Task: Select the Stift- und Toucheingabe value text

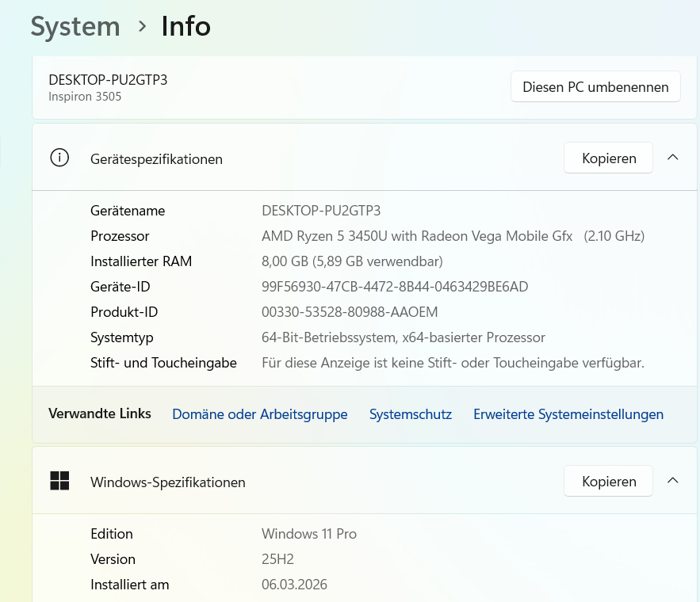Action: 453,363
